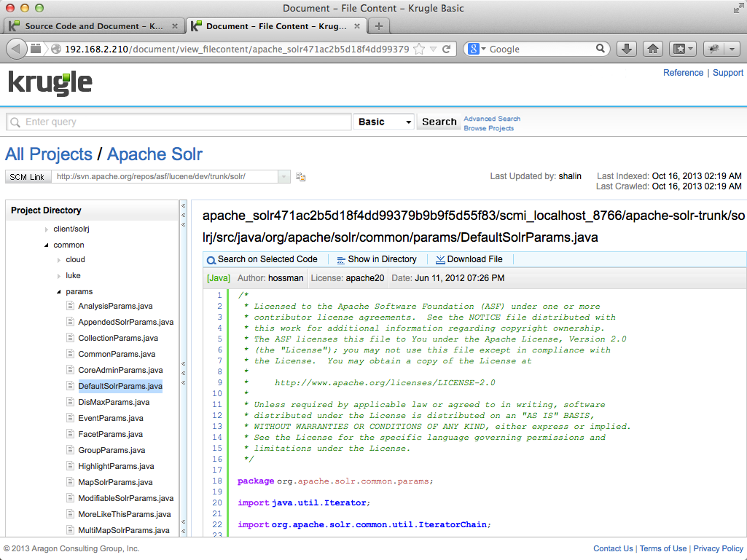
Task: Expand the luke folder
Action: [x=58, y=276]
